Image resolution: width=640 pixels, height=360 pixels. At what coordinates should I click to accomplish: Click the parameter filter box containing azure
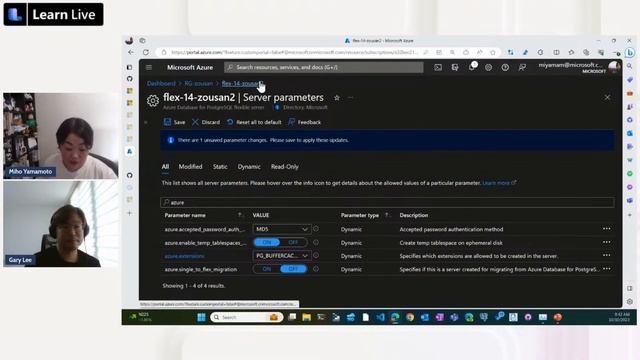click(x=387, y=202)
